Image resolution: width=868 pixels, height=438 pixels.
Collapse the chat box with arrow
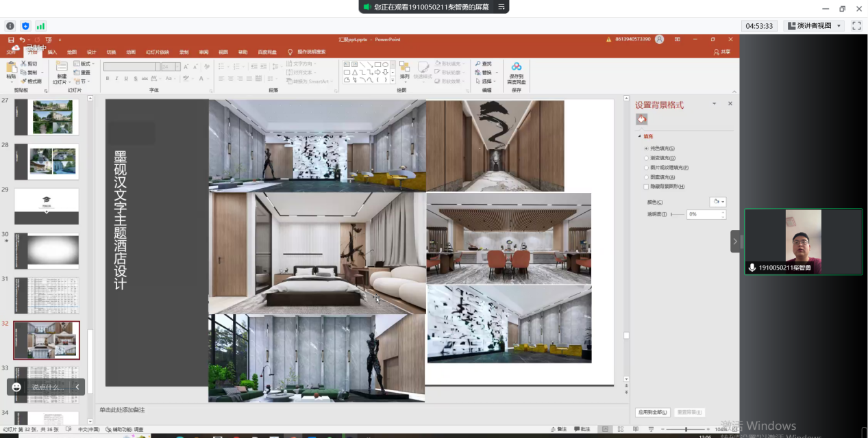tap(77, 387)
